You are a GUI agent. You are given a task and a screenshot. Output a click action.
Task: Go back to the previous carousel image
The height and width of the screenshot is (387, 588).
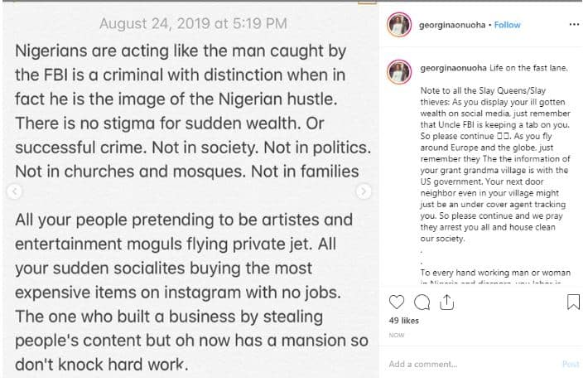tap(12, 191)
